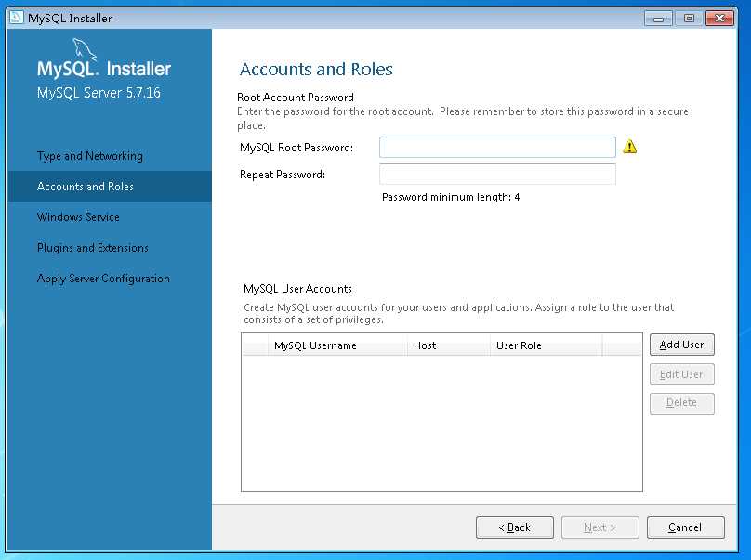
Task: Click the 'MySQL User Accounts' section label
Action: click(298, 289)
